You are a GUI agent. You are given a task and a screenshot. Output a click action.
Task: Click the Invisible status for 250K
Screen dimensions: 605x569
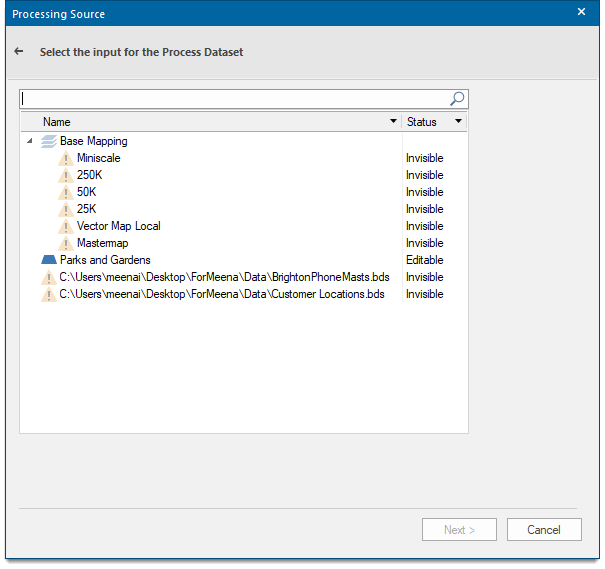(x=424, y=175)
